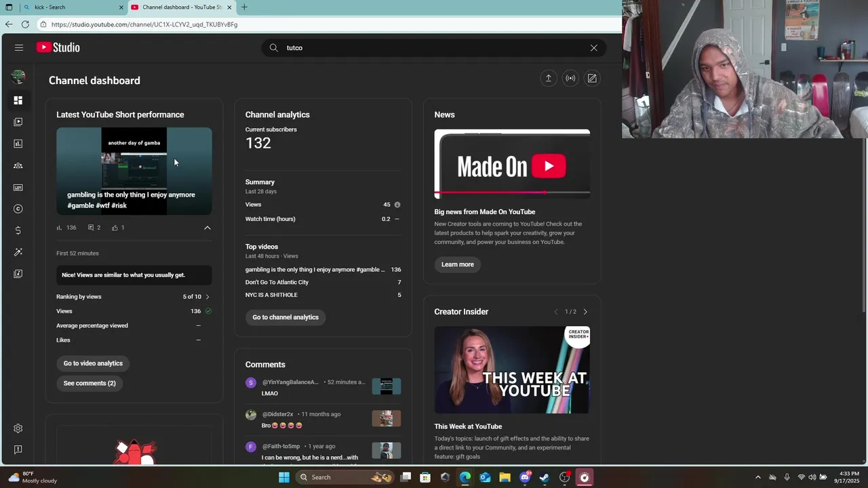The width and height of the screenshot is (868, 488).
Task: Open the weather widget on taskbar
Action: pyautogui.click(x=33, y=477)
